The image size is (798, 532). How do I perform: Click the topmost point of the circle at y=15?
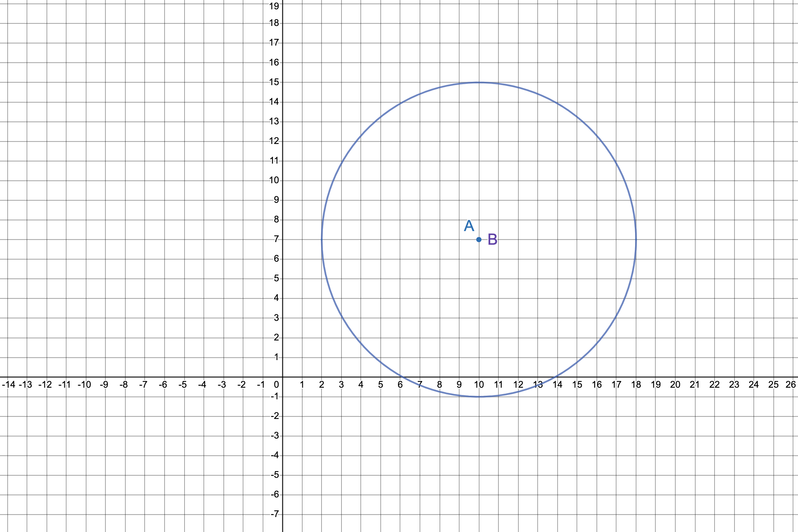click(479, 82)
